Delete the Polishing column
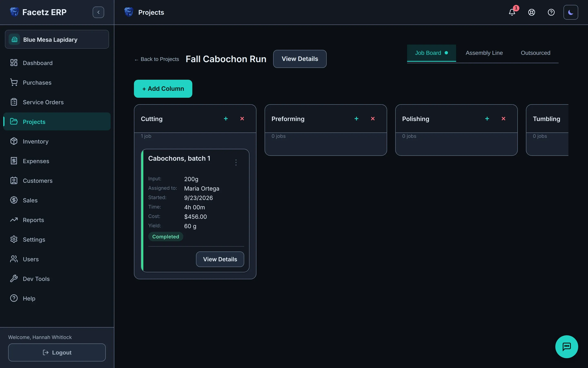 point(503,119)
